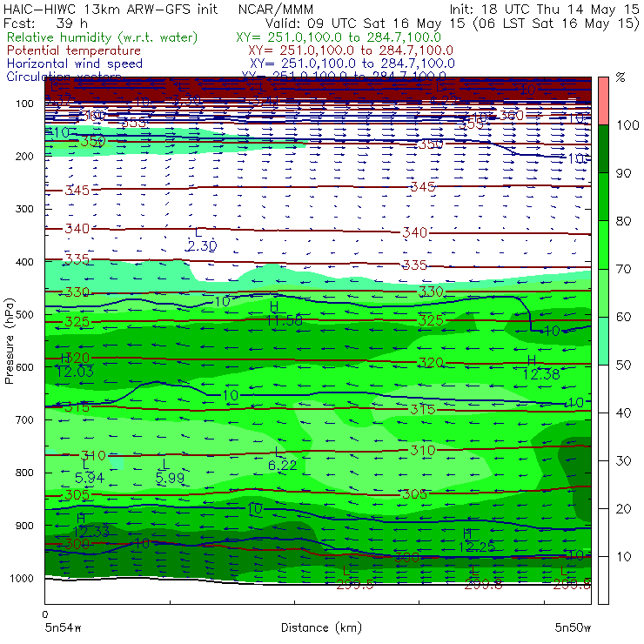This screenshot has height=644, width=644.
Task: Click the '100' label on the color bar
Action: click(628, 124)
